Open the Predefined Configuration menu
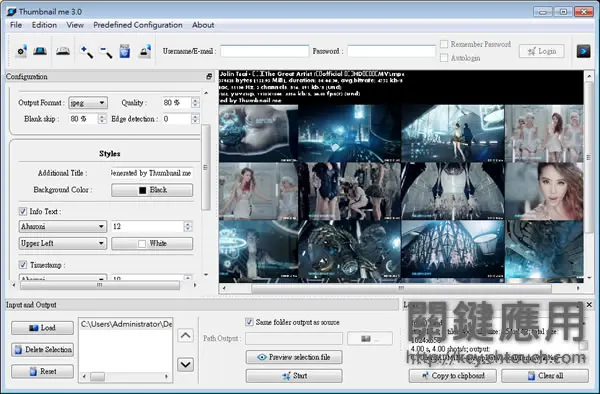This screenshot has height=394, width=600. 138,25
